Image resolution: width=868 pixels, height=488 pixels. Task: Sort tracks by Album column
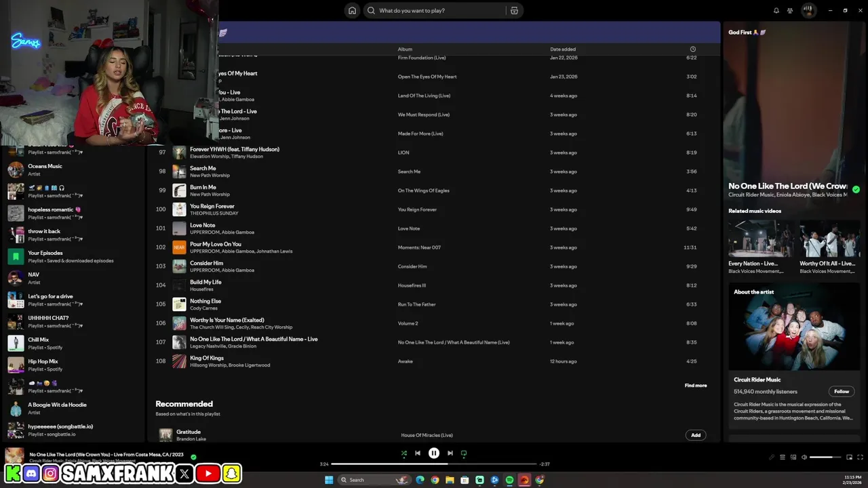pyautogui.click(x=405, y=49)
